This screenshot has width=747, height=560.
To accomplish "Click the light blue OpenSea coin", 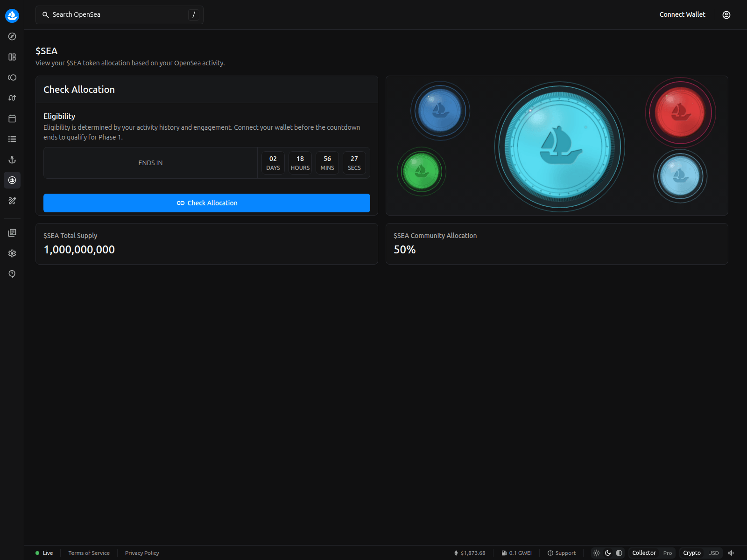I will [x=680, y=176].
